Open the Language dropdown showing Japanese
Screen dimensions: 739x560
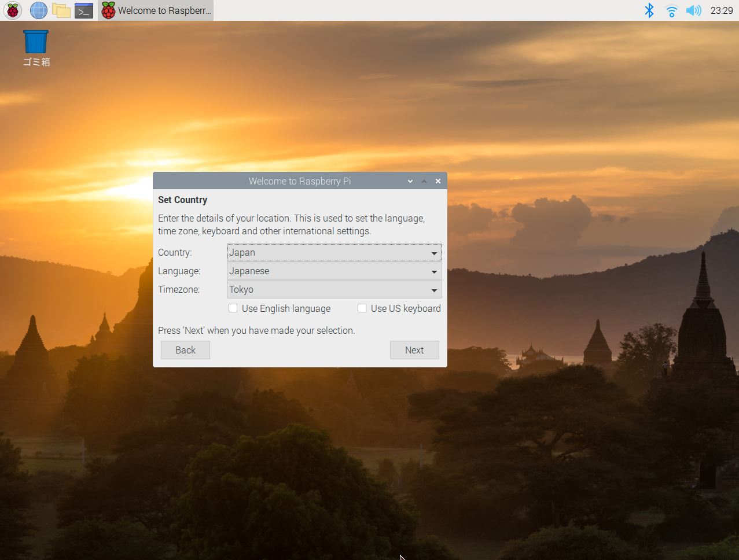click(334, 271)
